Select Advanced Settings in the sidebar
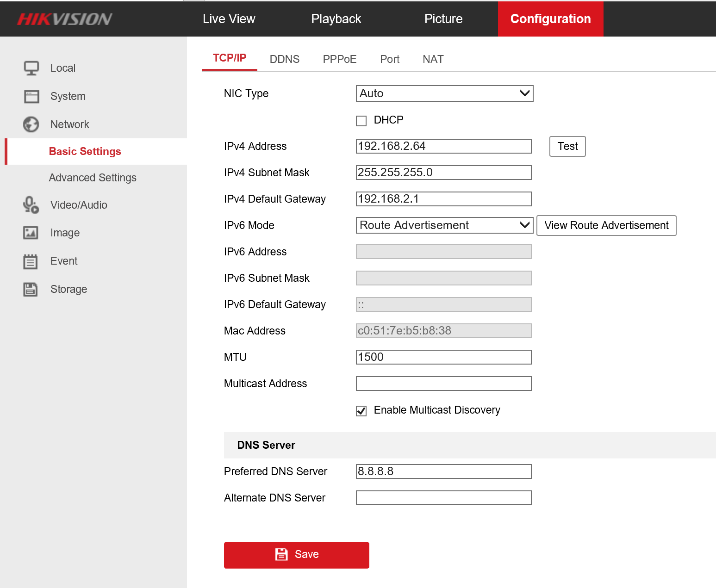Screen dimensions: 716x588 pos(93,178)
